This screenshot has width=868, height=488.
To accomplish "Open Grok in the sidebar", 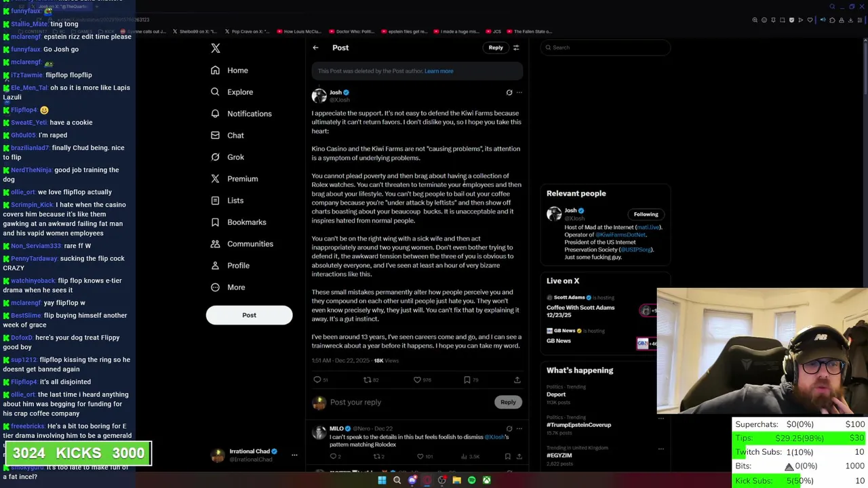I will coord(227,157).
